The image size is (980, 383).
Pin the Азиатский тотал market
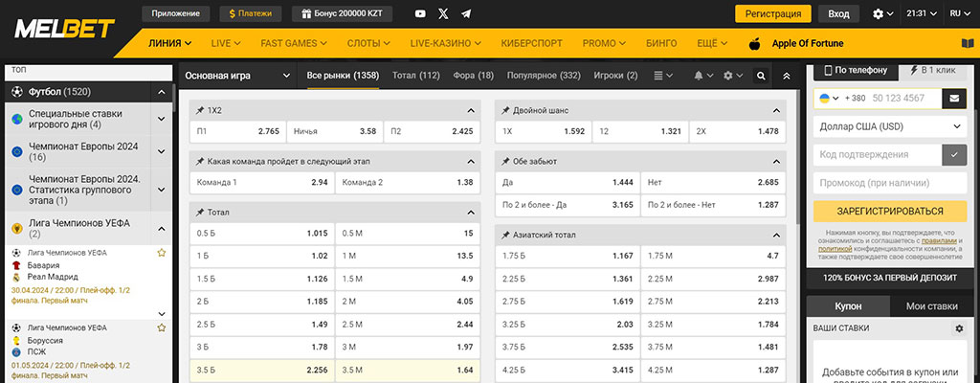click(505, 236)
